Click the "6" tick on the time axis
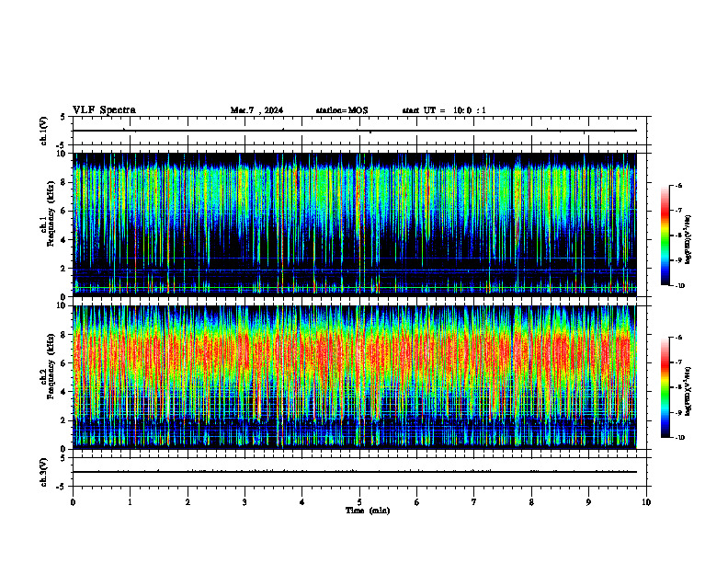The width and height of the screenshot is (728, 563). coord(417,502)
